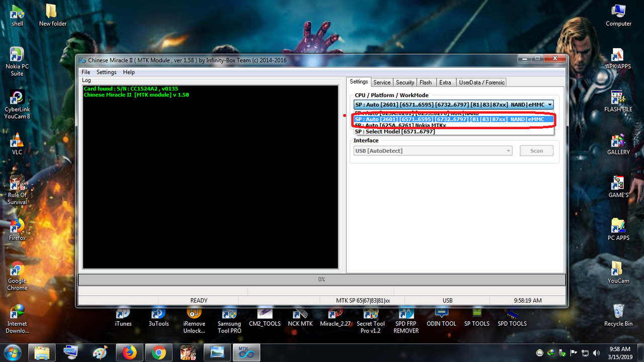The height and width of the screenshot is (362, 644).
Task: Click the READY status bar cell
Action: (199, 301)
